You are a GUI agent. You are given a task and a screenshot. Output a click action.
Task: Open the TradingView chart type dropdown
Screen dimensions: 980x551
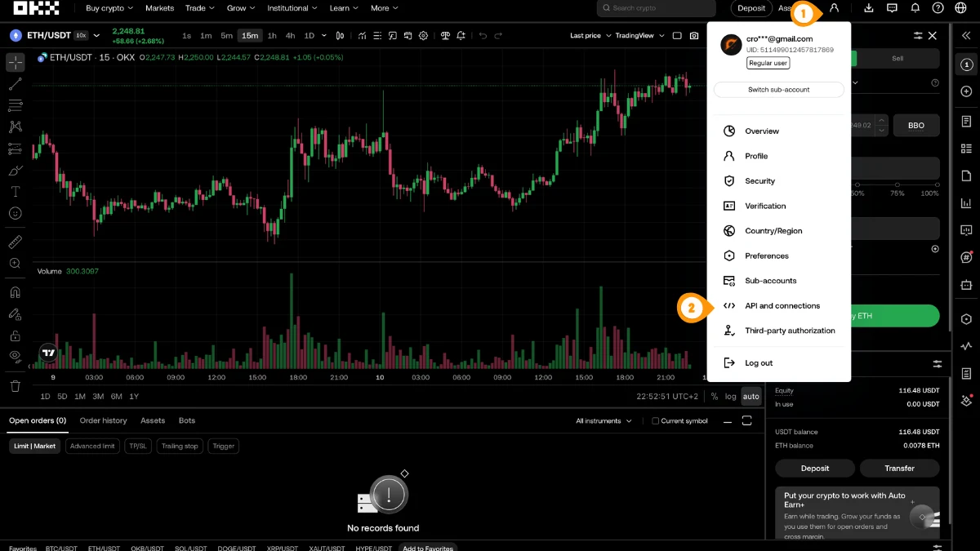(x=639, y=36)
